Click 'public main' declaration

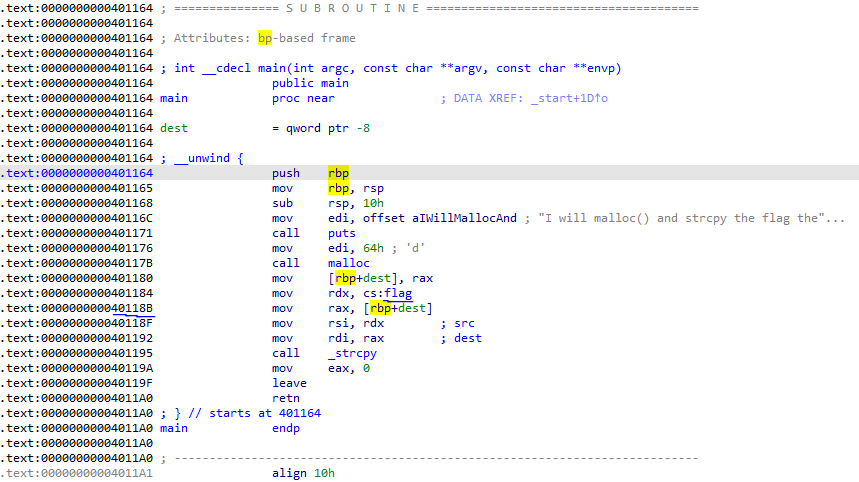click(x=310, y=83)
